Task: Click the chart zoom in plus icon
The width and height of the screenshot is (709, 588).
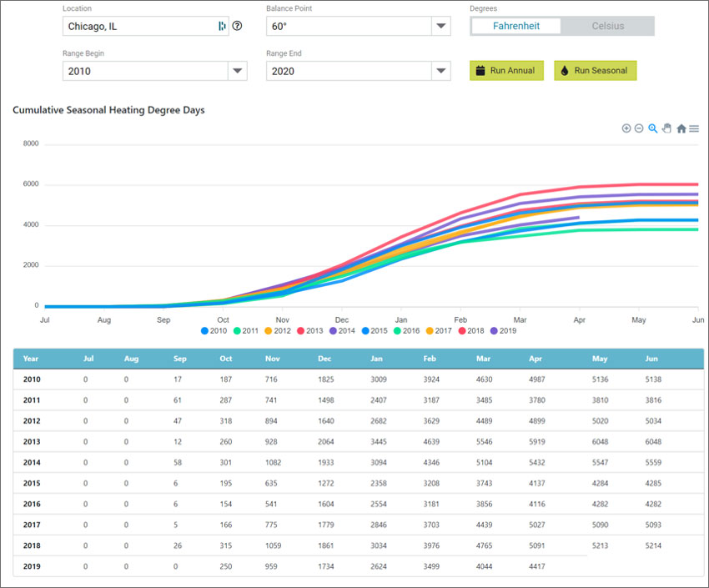Action: (626, 128)
